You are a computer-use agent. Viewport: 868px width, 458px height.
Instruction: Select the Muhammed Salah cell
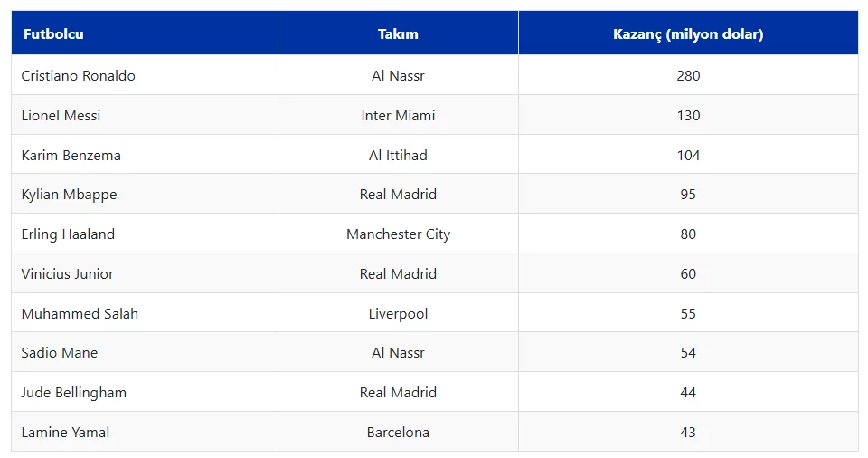(80, 314)
